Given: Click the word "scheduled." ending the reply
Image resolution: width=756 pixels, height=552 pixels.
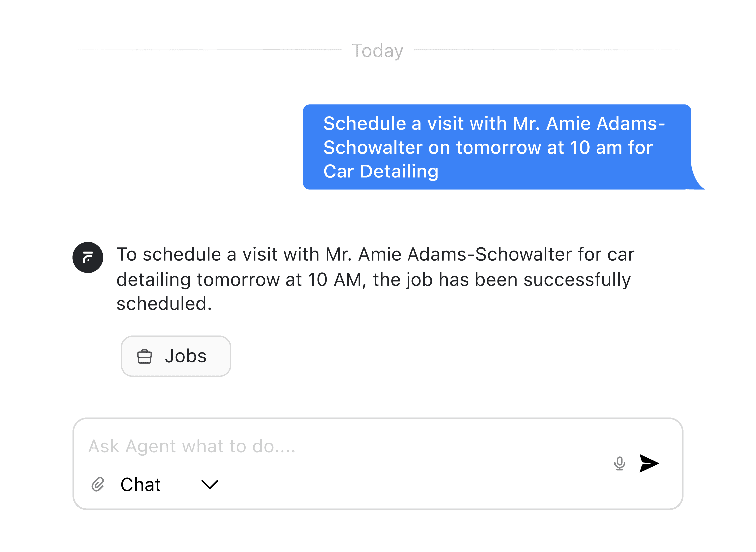Looking at the screenshot, I should [x=164, y=304].
